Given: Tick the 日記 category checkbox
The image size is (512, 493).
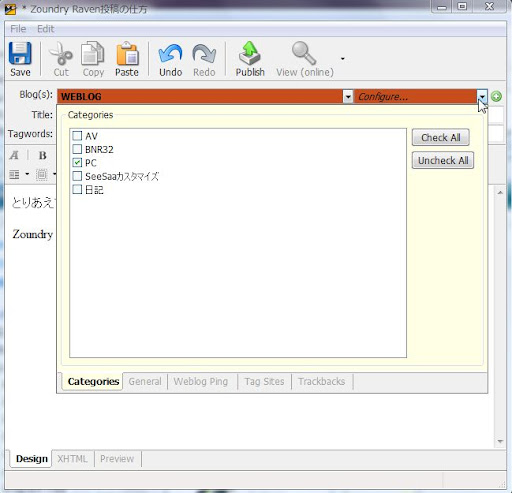Looking at the screenshot, I should point(77,189).
